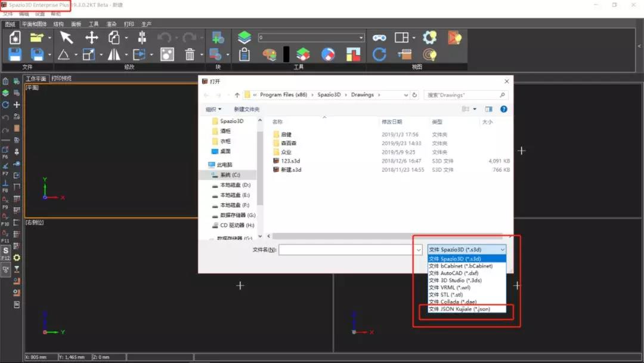The image size is (644, 363).
Task: Click the copy objects icon
Action: tap(114, 38)
